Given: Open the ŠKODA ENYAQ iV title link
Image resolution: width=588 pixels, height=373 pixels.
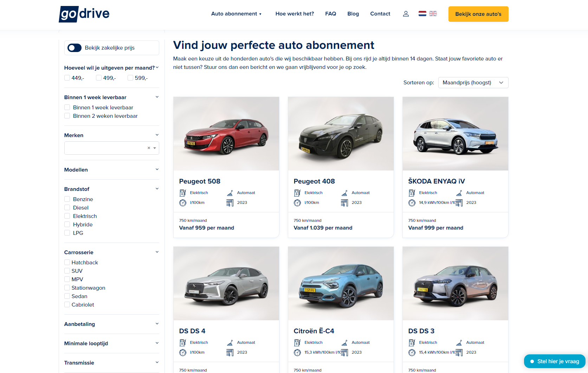Looking at the screenshot, I should (436, 181).
